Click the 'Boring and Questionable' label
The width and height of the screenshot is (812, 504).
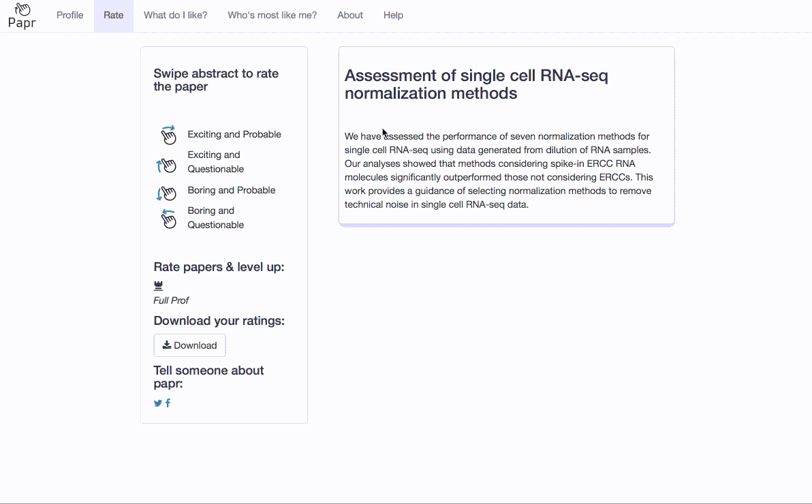coord(215,217)
